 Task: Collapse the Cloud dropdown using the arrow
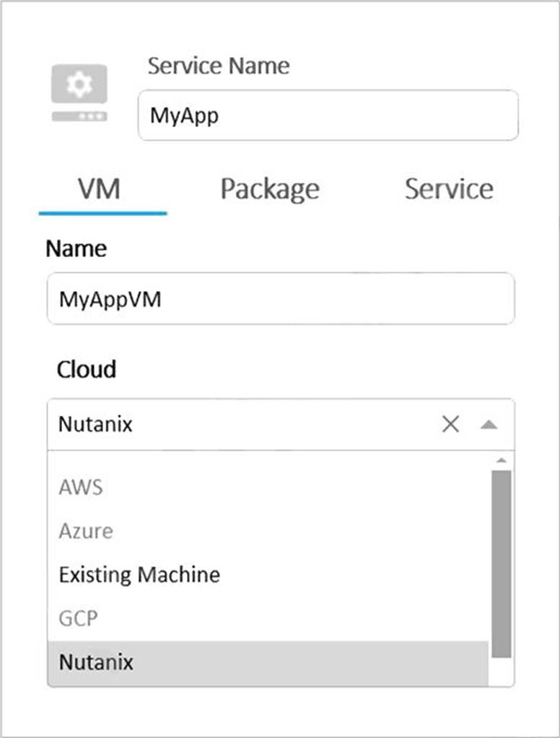(489, 425)
